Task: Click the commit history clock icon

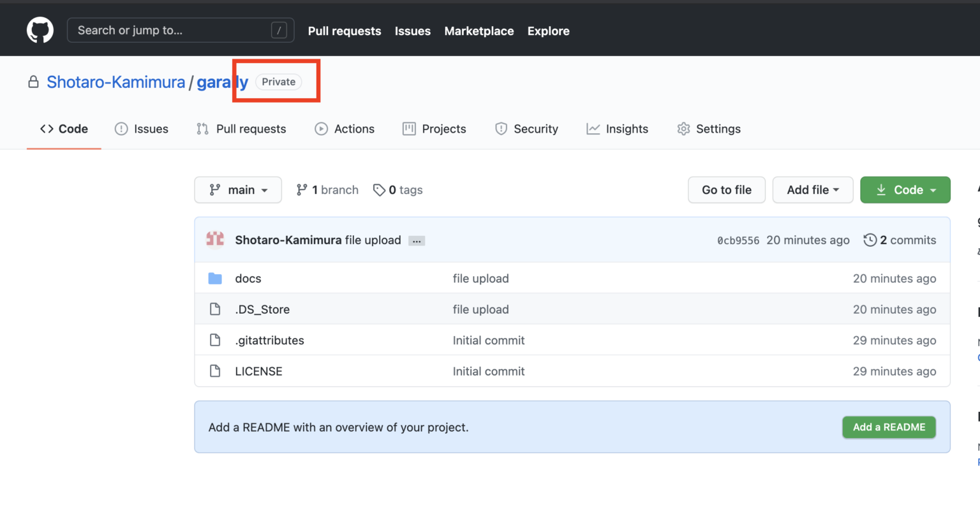Action: (870, 240)
